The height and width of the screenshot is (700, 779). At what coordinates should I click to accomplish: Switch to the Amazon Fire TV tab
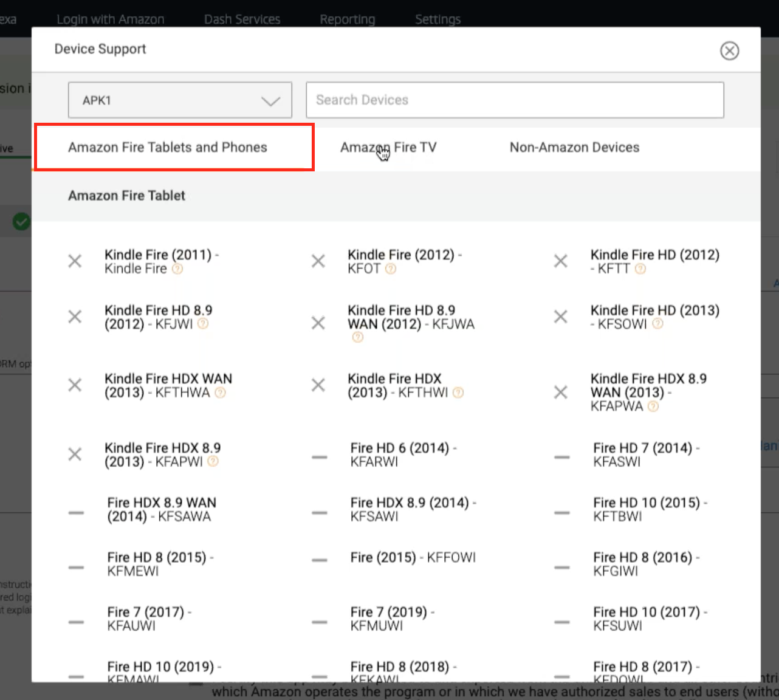point(388,147)
